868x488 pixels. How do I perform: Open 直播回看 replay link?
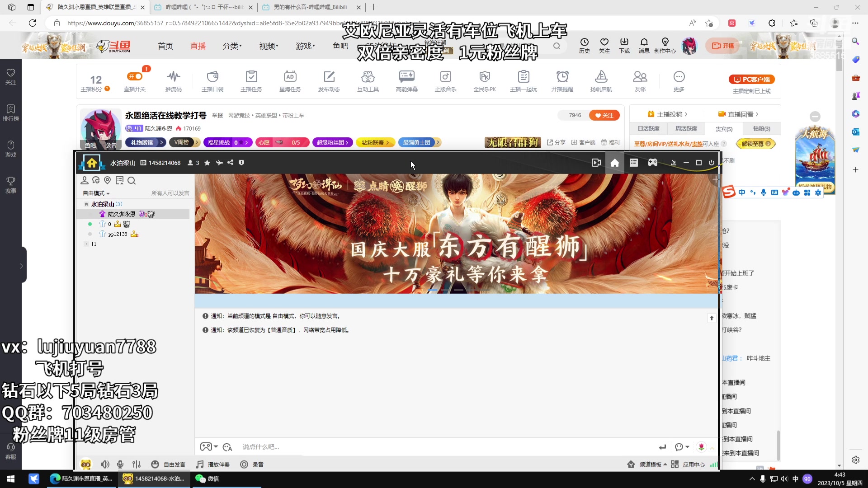(x=738, y=114)
